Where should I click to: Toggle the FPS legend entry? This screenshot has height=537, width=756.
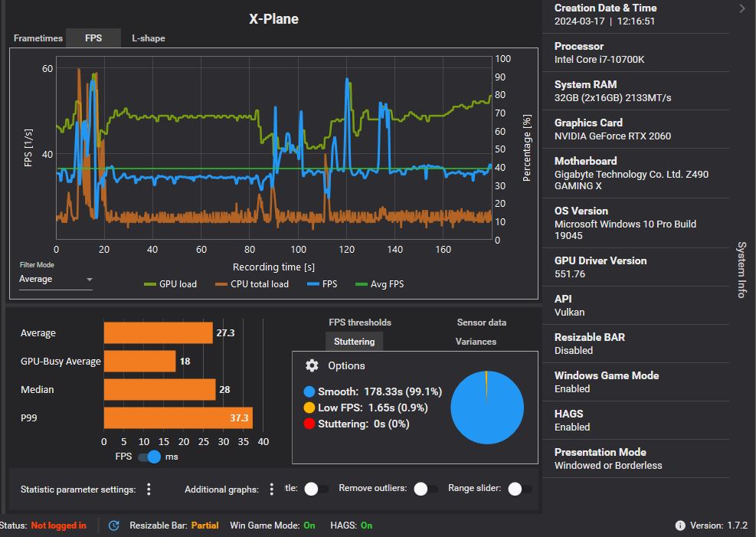pyautogui.click(x=322, y=284)
